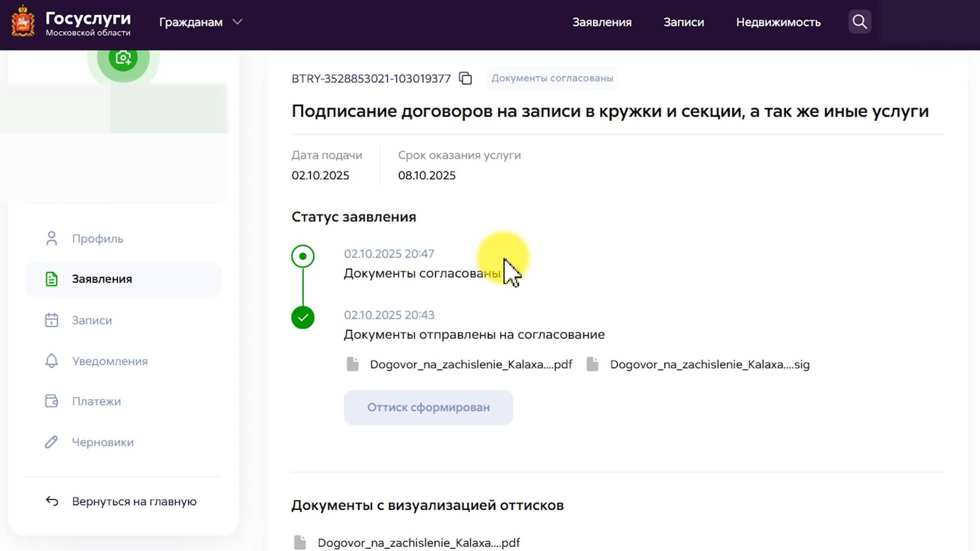Click the file icon of Dogovor .sig attachment
The image size is (980, 551).
pos(592,364)
